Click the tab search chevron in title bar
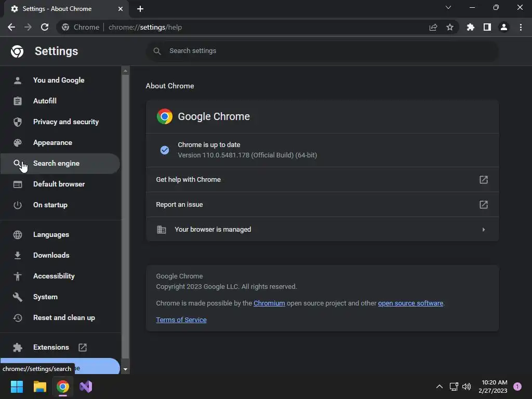This screenshot has height=399, width=532. (448, 7)
